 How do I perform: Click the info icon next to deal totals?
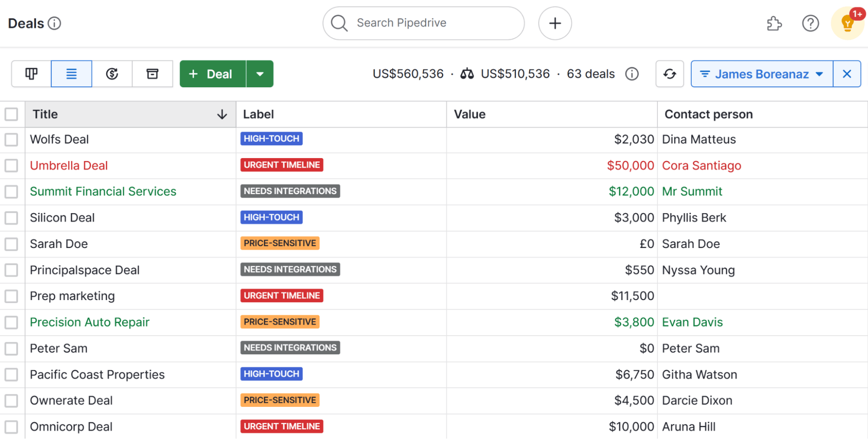[632, 74]
